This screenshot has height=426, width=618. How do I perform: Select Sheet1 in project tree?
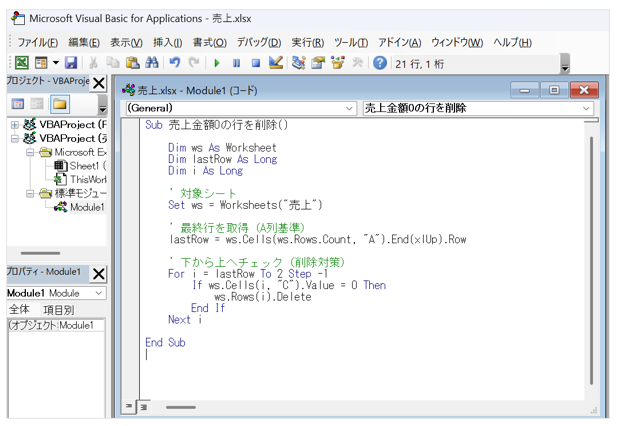(x=80, y=166)
